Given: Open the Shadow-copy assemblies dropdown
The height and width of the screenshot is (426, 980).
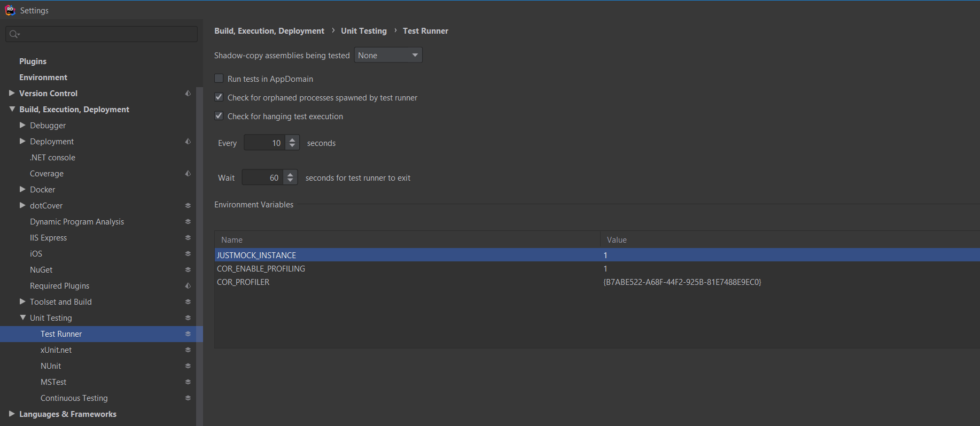Looking at the screenshot, I should (x=388, y=55).
